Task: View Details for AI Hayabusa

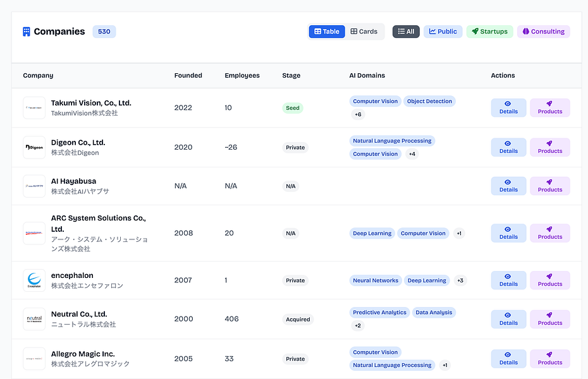Action: (508, 186)
